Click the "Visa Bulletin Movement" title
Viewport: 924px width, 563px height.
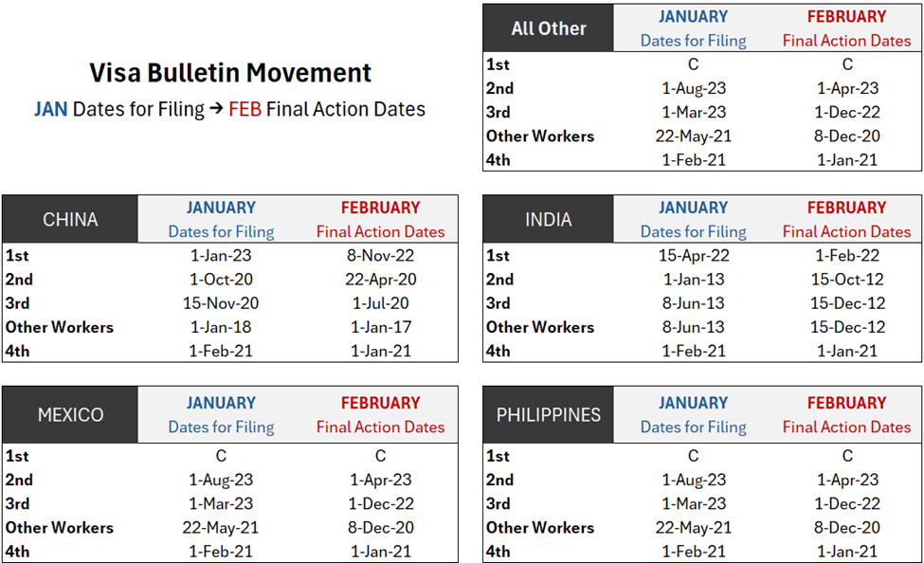(x=230, y=74)
